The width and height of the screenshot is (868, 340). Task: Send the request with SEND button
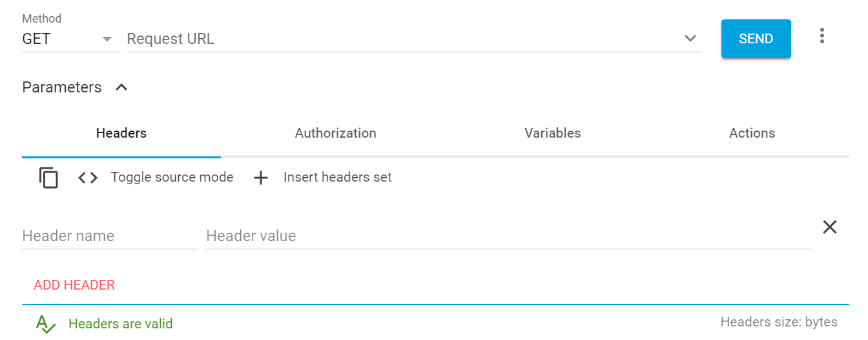[756, 39]
